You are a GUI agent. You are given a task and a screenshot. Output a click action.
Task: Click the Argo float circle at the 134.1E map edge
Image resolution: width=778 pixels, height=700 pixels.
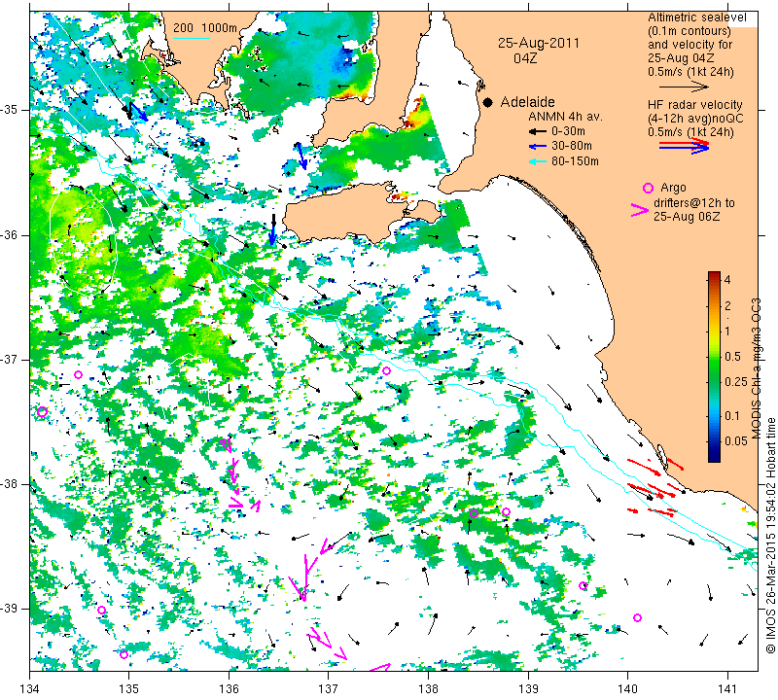(x=42, y=412)
